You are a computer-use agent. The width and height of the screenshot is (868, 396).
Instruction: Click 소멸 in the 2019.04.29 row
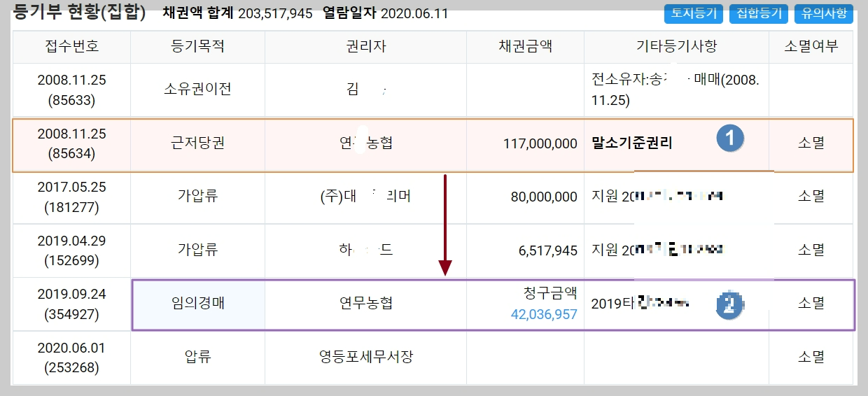[x=811, y=250]
